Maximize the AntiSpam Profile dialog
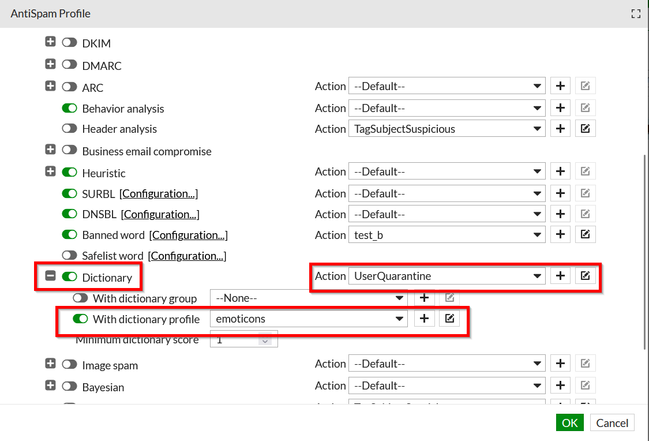The height and width of the screenshot is (441, 649). [x=634, y=14]
